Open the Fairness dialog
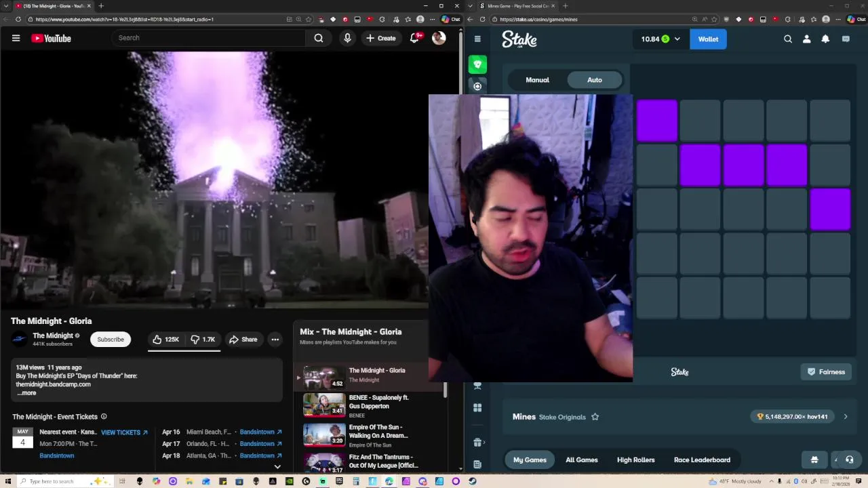The width and height of the screenshot is (868, 488). click(x=826, y=371)
